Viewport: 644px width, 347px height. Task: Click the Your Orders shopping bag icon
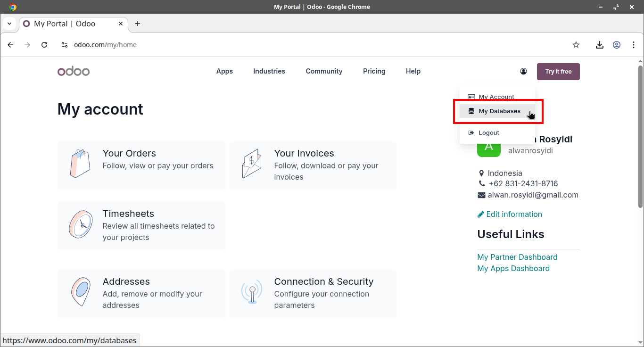pyautogui.click(x=80, y=164)
